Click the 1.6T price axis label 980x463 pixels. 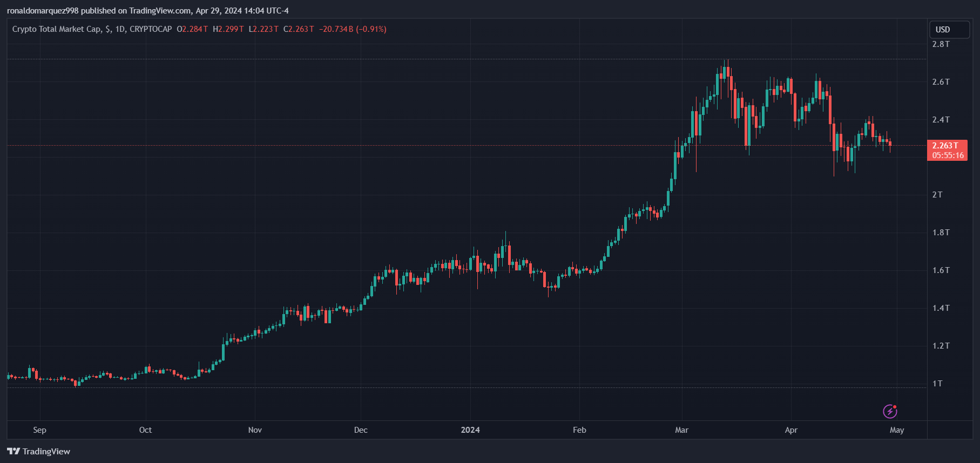[941, 270]
